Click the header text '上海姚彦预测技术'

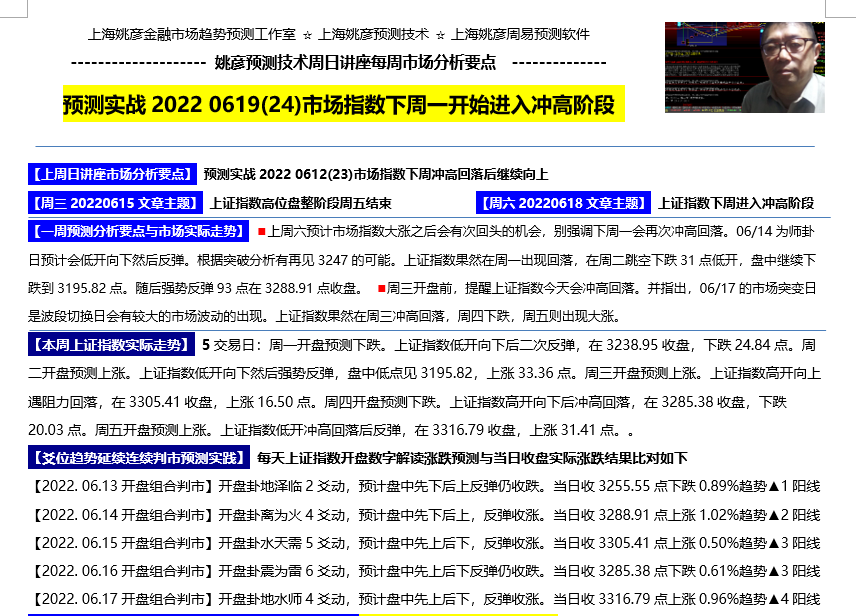(373, 35)
